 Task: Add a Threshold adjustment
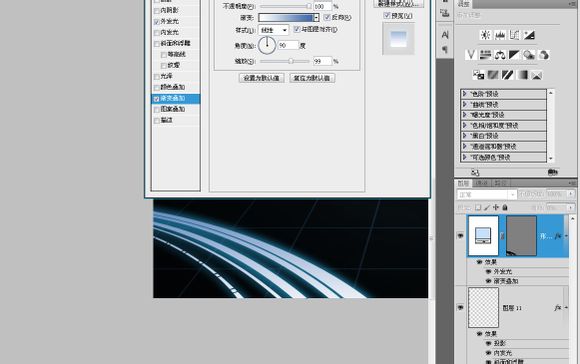(x=508, y=75)
